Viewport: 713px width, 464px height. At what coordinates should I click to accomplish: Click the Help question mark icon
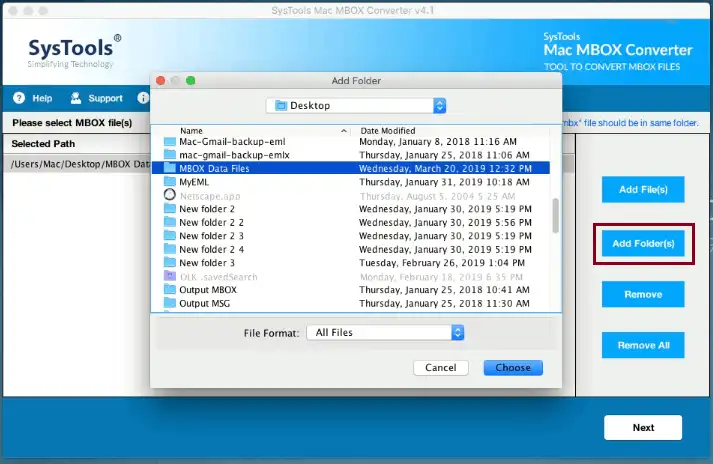[19, 98]
